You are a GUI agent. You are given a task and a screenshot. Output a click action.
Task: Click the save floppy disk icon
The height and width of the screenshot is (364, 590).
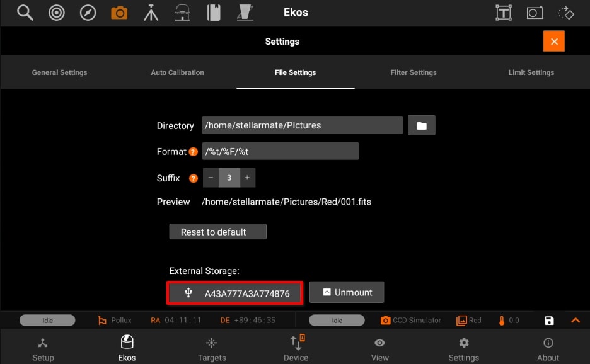549,321
